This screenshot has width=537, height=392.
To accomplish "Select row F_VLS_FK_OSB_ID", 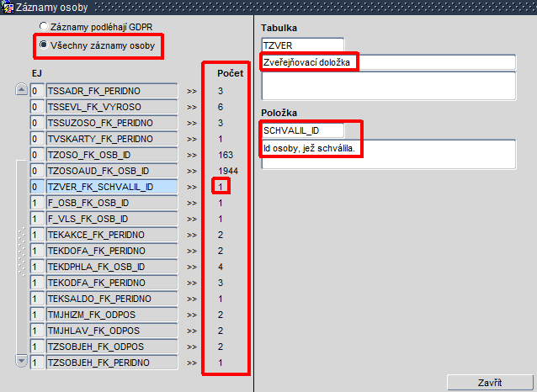I will [112, 219].
